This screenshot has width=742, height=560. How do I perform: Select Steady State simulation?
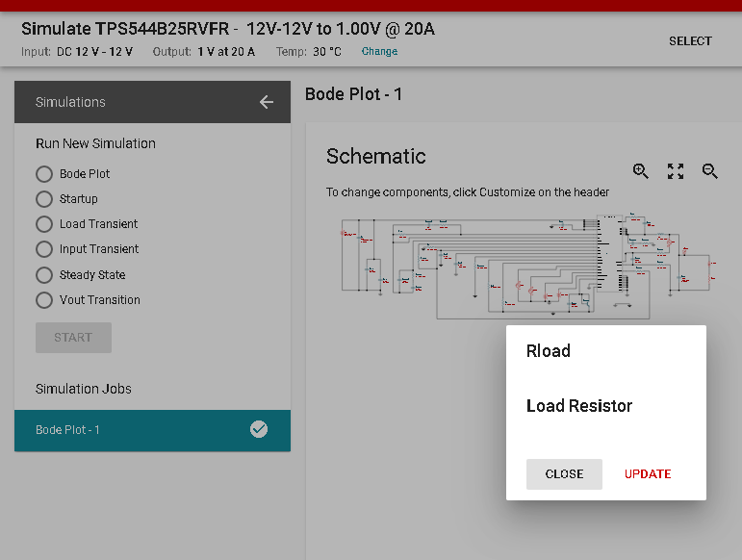pos(44,275)
